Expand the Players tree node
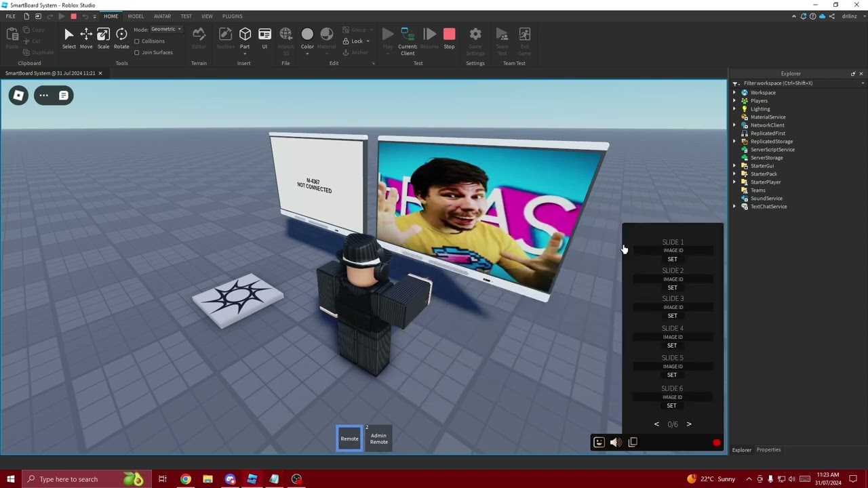The image size is (868, 488). tap(734, 101)
